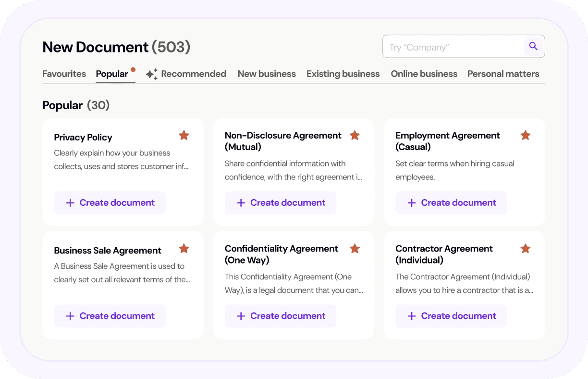Viewport: 588px width, 379px height.
Task: Go to the Online business tab
Action: (424, 74)
